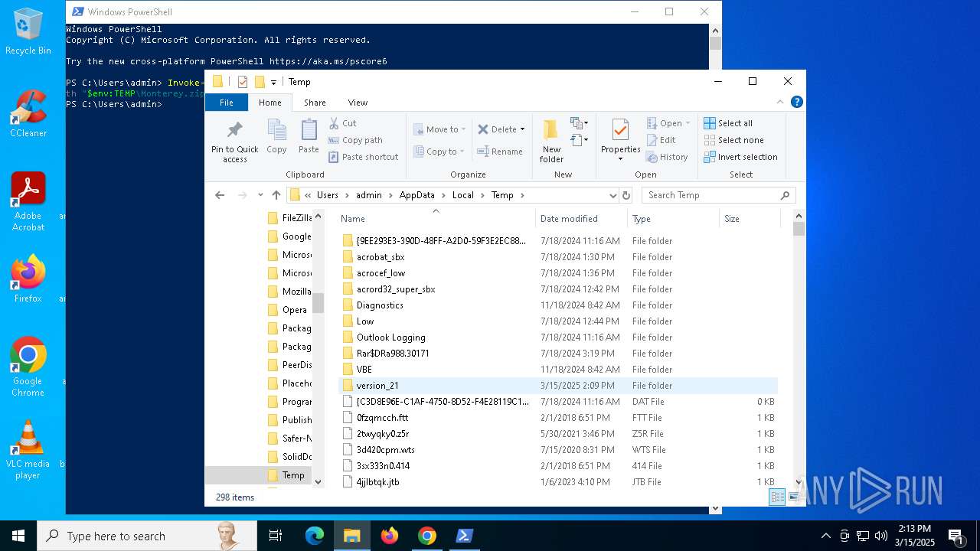Sort by the Type column header

tap(673, 219)
